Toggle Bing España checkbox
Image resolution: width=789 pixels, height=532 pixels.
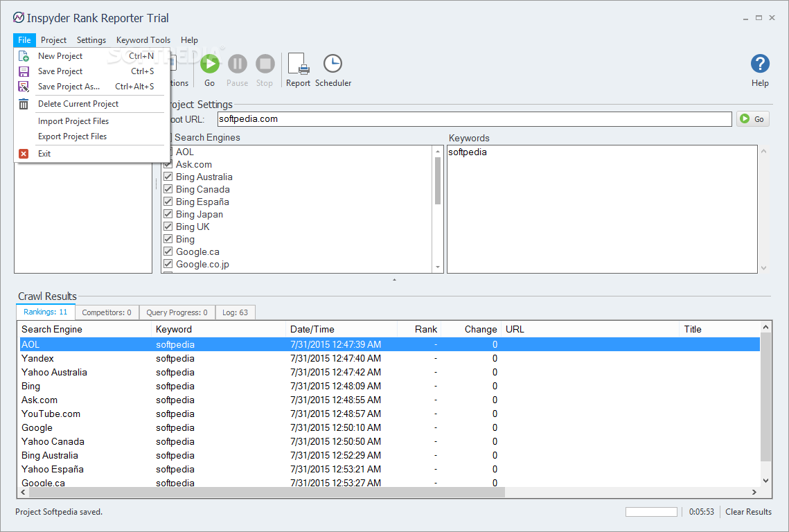(168, 202)
